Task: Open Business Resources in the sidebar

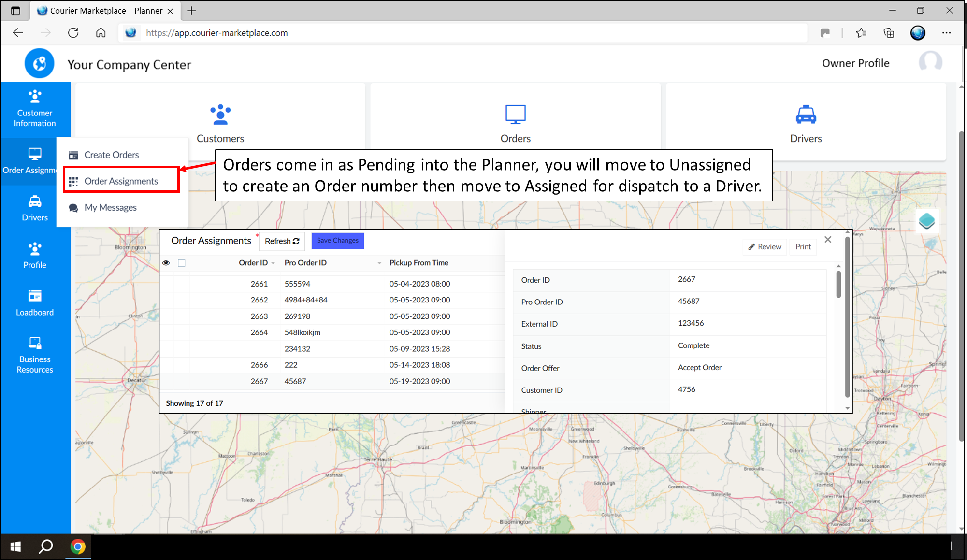Action: click(35, 355)
